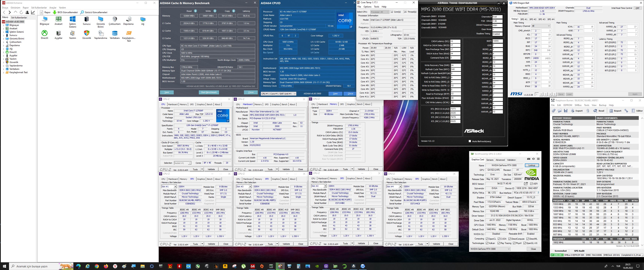Click Start Benchmark button
644x270 pixels.
tap(209, 92)
